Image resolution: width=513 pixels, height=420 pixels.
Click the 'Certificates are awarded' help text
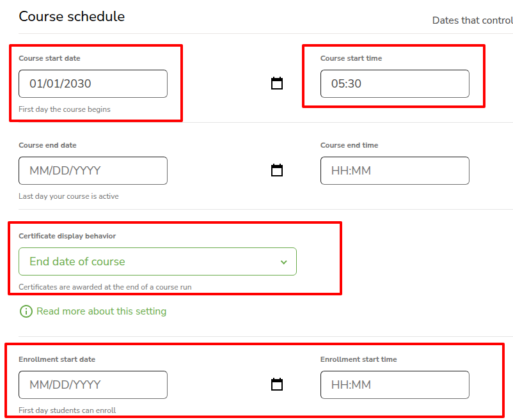coord(105,287)
